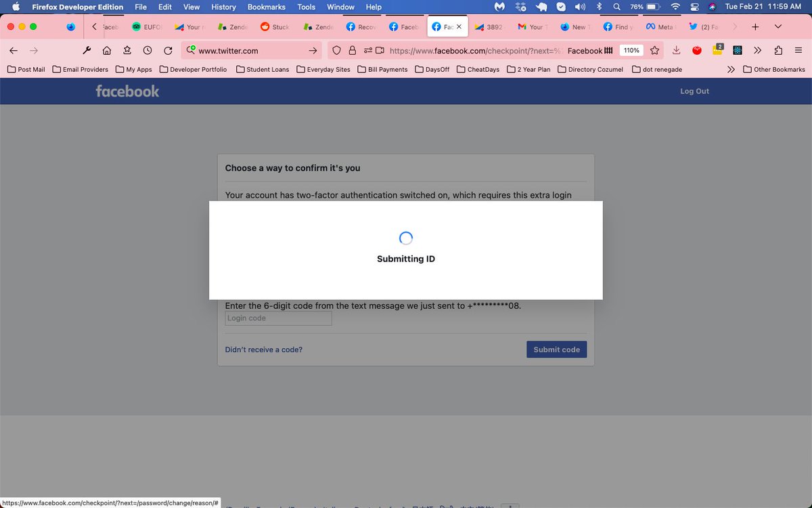The height and width of the screenshot is (508, 812).
Task: Open the yellow extension with badge 2
Action: pyautogui.click(x=717, y=50)
